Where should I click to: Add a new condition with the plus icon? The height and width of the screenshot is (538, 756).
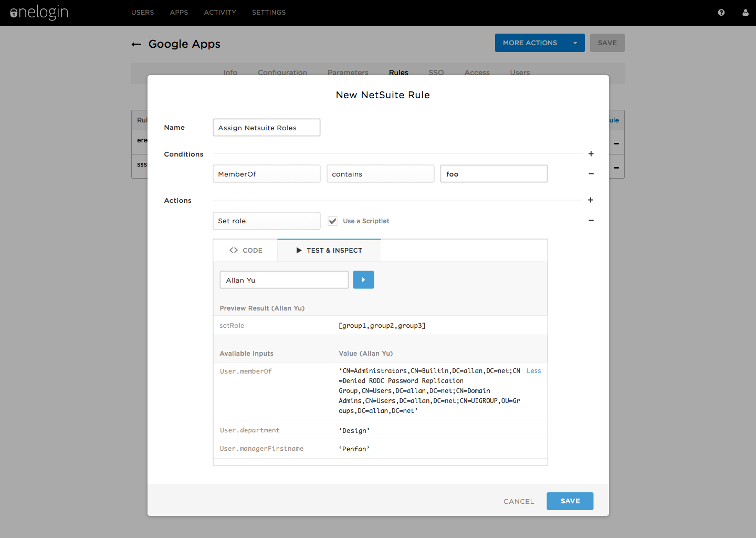[x=591, y=154]
